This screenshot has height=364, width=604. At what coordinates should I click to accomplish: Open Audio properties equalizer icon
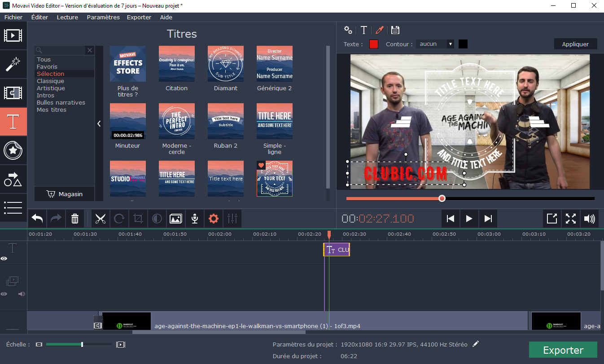232,219
